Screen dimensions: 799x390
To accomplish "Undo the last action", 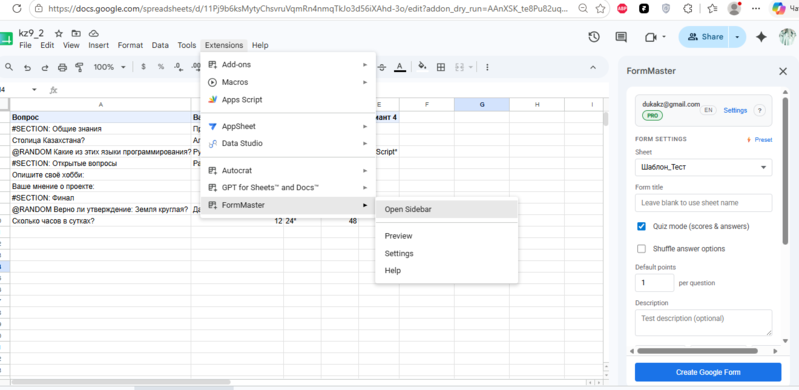I will [x=27, y=67].
